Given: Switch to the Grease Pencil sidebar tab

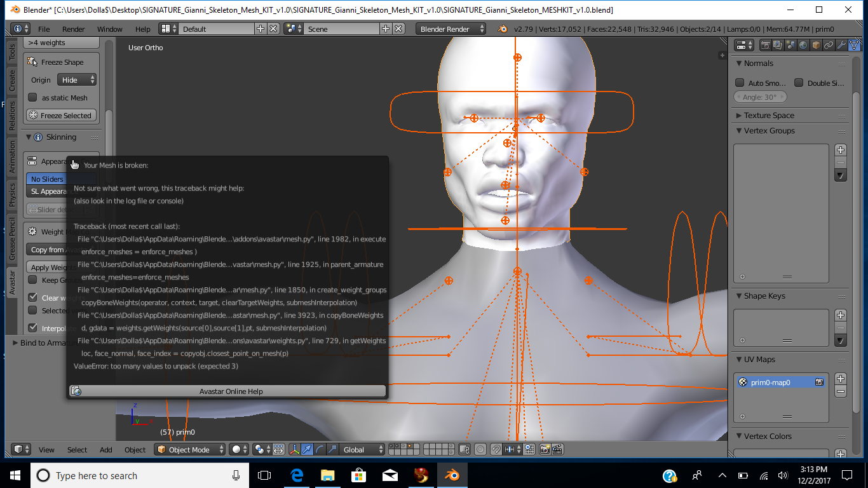Looking at the screenshot, I should (x=12, y=238).
